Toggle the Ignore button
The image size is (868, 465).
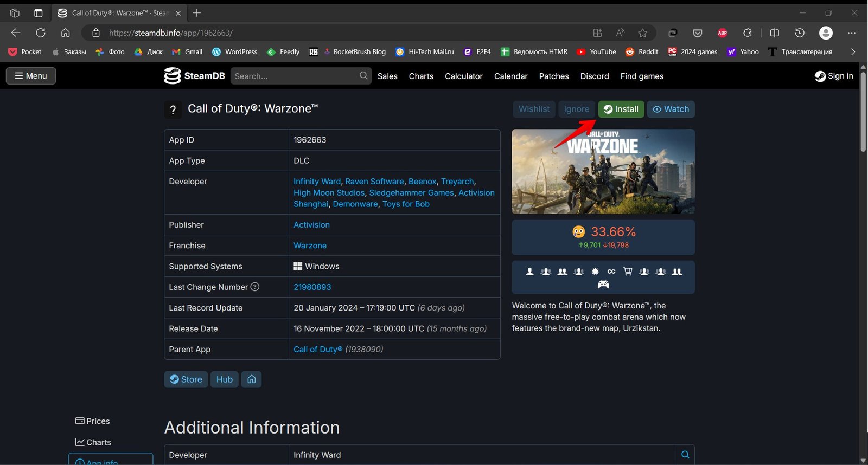(576, 109)
